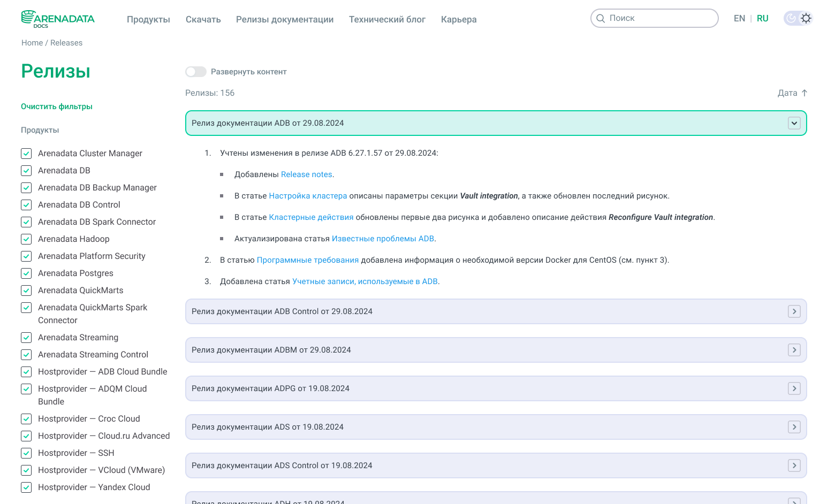Uncheck Arenadata Platform Security checkbox
Image resolution: width=835 pixels, height=504 pixels.
click(x=26, y=256)
